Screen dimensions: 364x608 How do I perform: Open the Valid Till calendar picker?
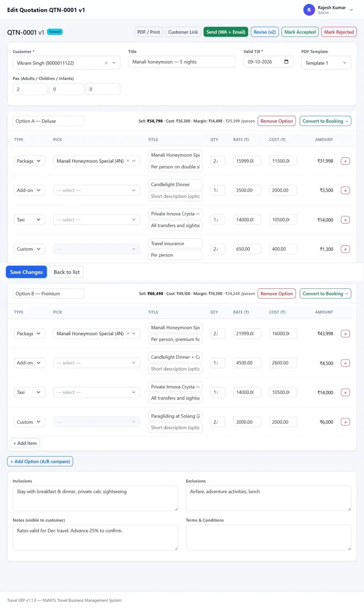pyautogui.click(x=286, y=61)
